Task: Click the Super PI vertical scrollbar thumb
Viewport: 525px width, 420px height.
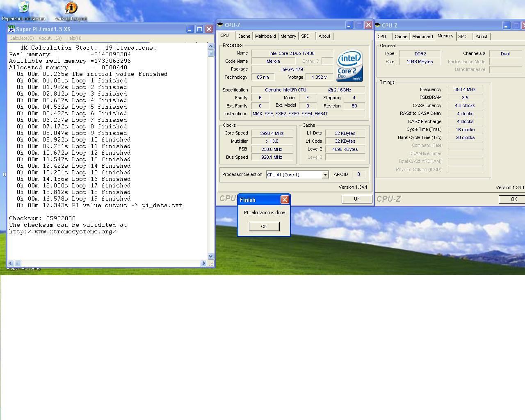Action: point(211,53)
